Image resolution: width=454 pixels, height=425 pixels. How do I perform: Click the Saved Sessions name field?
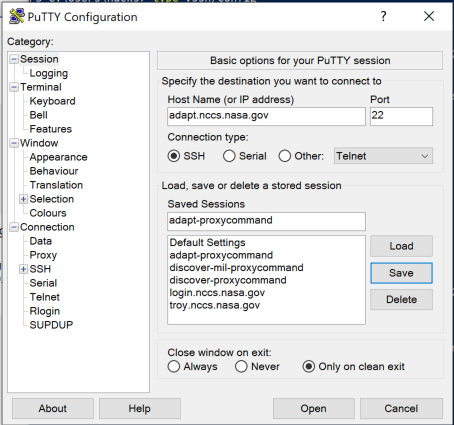click(x=266, y=221)
